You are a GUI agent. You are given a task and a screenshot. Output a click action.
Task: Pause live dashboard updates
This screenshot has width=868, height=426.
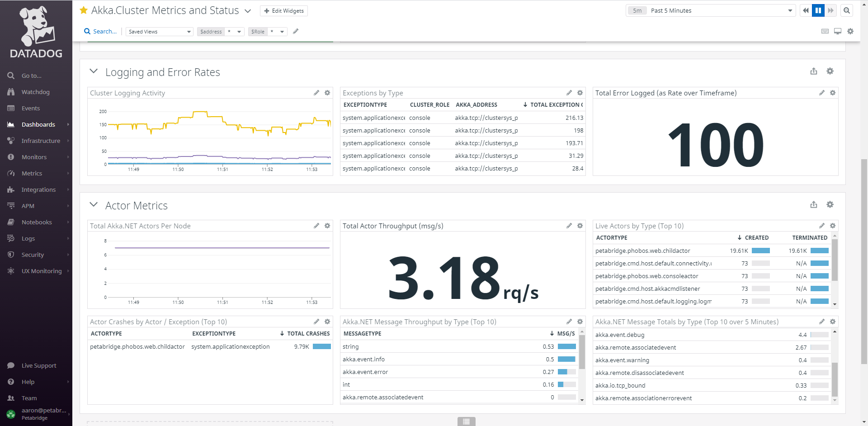click(818, 10)
